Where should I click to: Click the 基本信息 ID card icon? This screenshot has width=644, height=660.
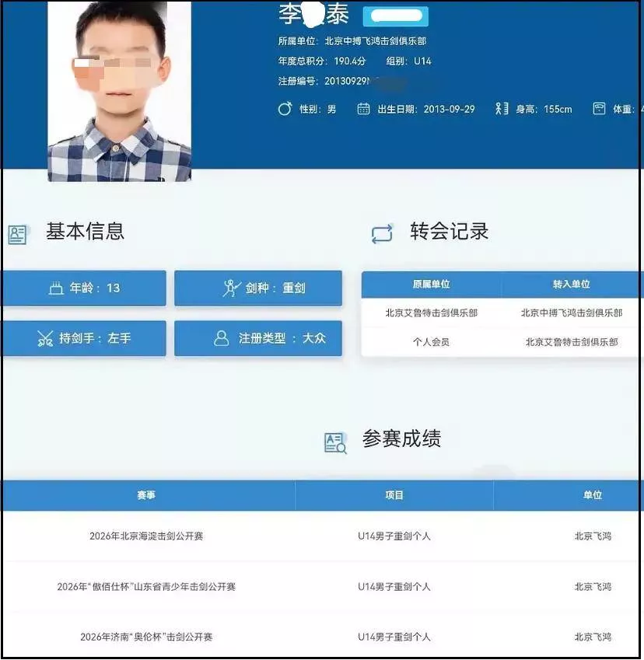pos(17,235)
